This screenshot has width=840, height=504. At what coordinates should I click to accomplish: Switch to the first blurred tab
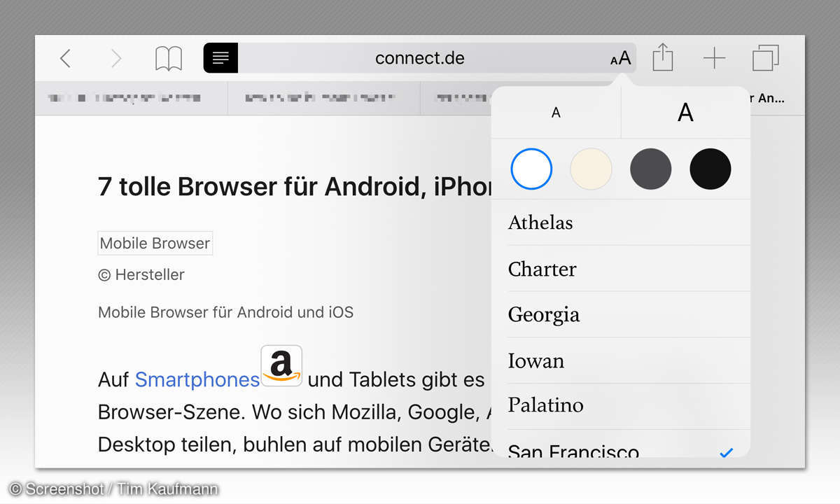click(131, 99)
